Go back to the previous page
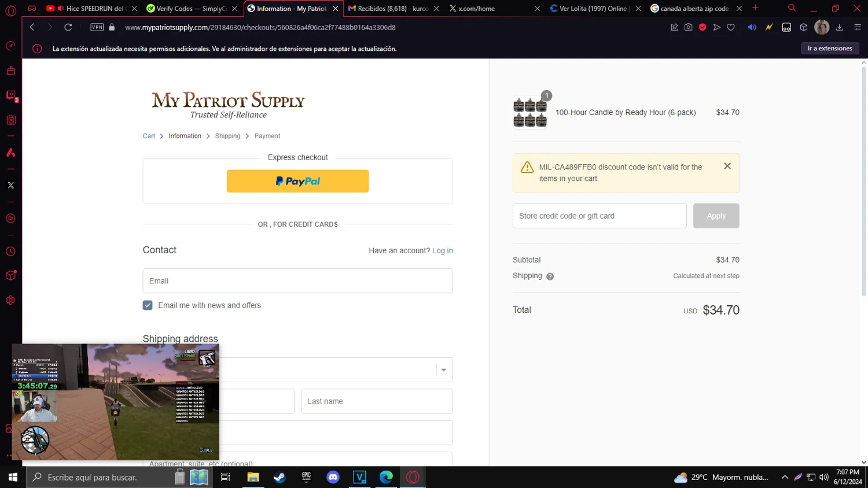Screen dimensions: 868x488 click(32, 27)
